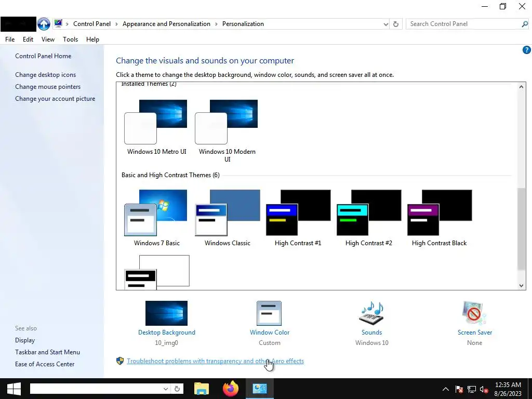Apply the High Contrast #2 theme
Viewport: 532px width, 399px height.
[x=369, y=218]
